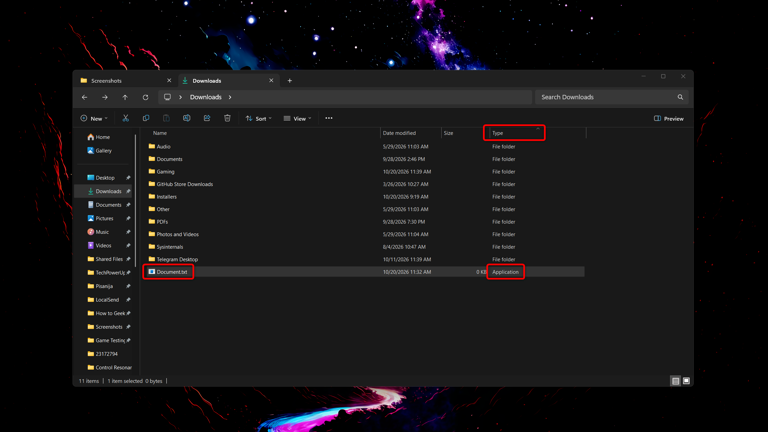Refresh the Downloads folder view
Viewport: 768px width, 432px height.
pos(145,97)
